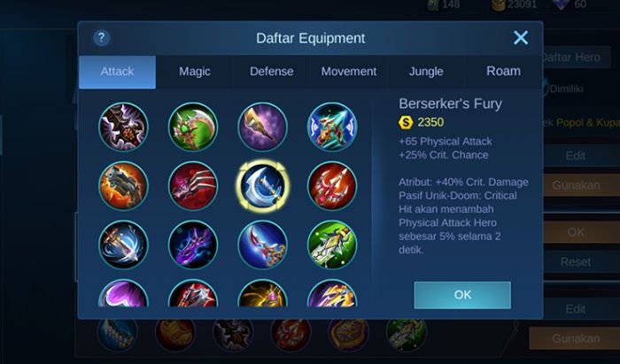Click the golden blade on purple background icon
This screenshot has width=620, height=364.
[x=262, y=127]
